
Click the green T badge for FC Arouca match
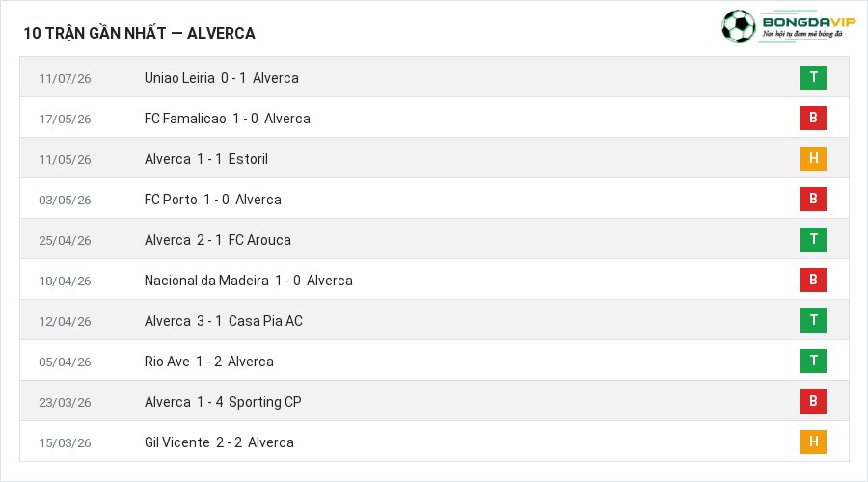813,239
